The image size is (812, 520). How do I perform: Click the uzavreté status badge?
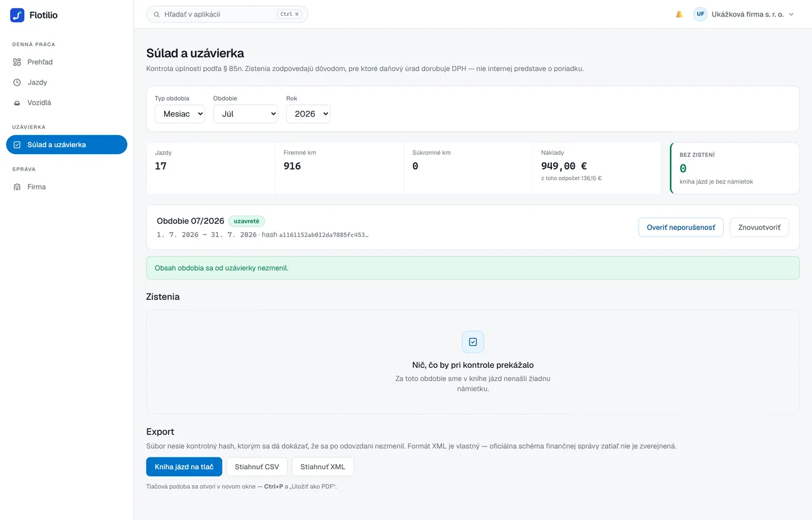click(247, 221)
